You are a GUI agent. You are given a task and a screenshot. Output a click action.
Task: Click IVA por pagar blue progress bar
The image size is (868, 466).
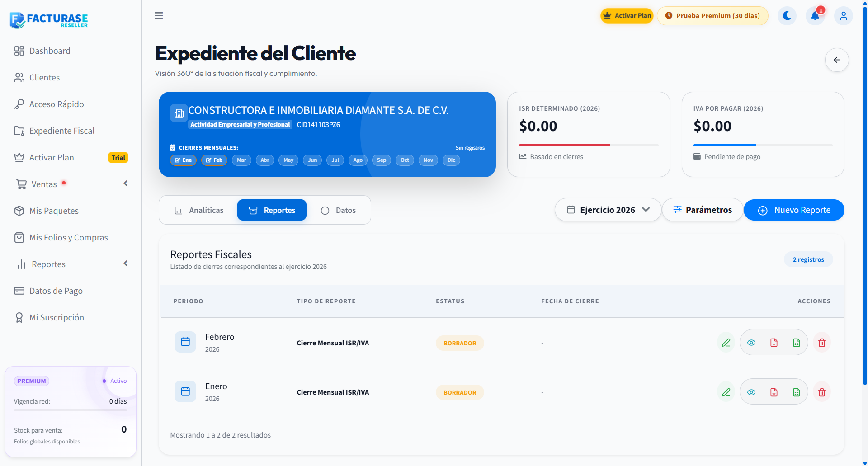pos(725,145)
